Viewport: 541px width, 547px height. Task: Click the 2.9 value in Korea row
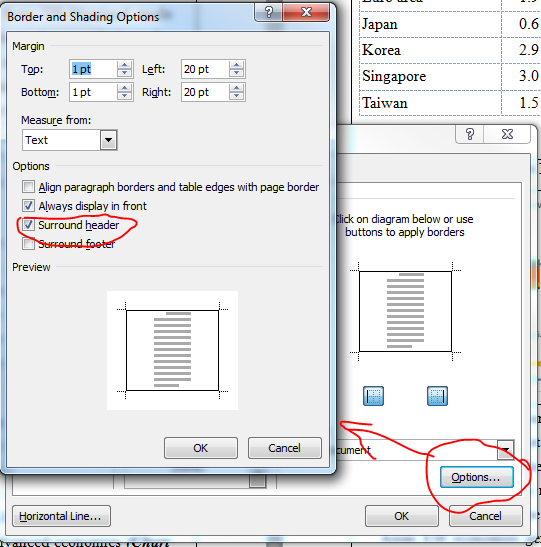point(528,50)
